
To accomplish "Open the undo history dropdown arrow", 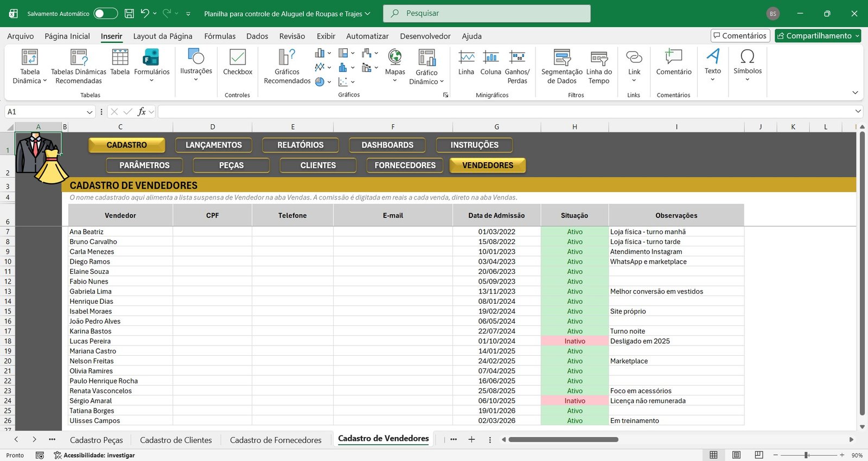I will coord(155,14).
